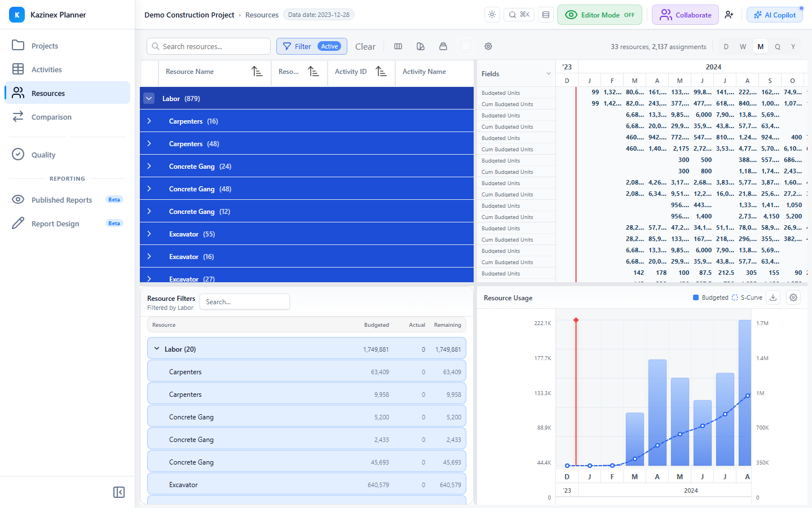Click the Activities grid icon
The image size is (812, 508).
point(18,69)
